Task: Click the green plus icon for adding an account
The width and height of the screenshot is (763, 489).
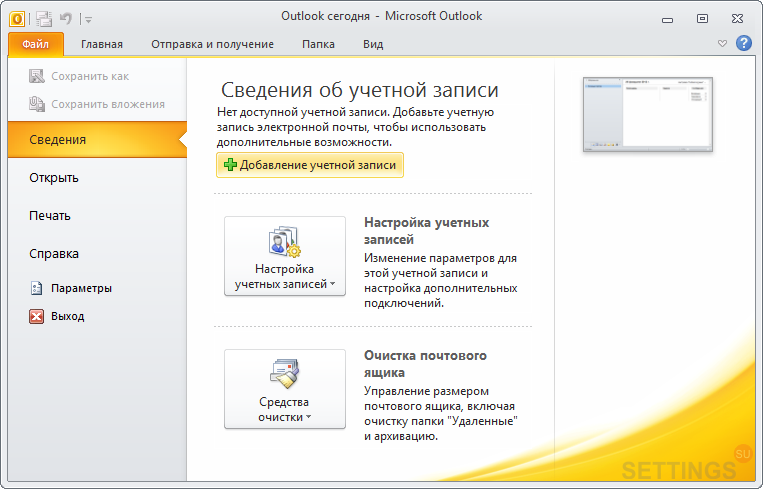Action: pyautogui.click(x=230, y=165)
